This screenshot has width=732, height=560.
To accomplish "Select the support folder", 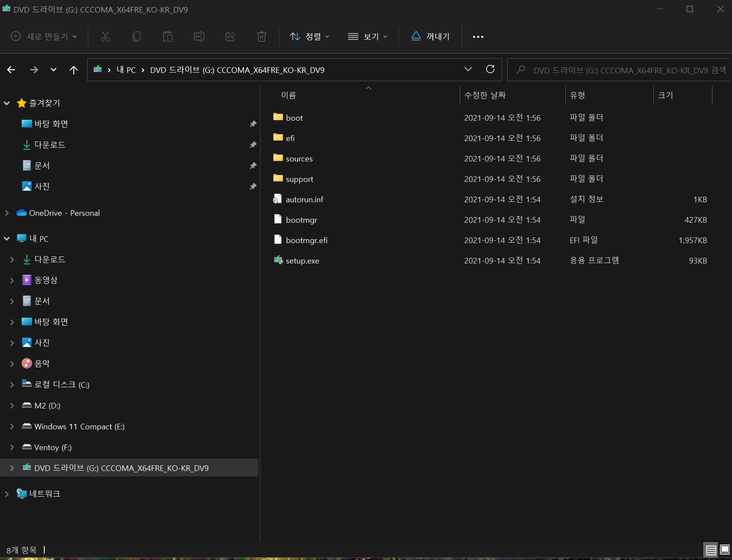I will [x=299, y=179].
